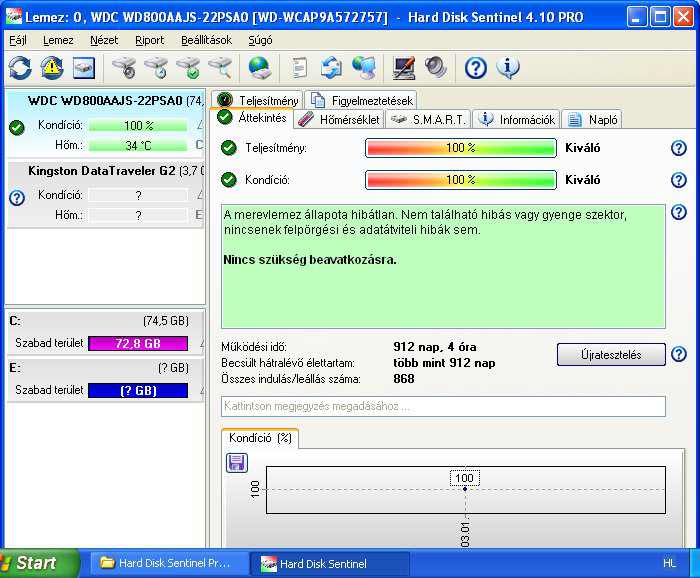This screenshot has width=700, height=578.
Task: Click Hard Disk Sentinel taskbar button
Action: [x=329, y=564]
